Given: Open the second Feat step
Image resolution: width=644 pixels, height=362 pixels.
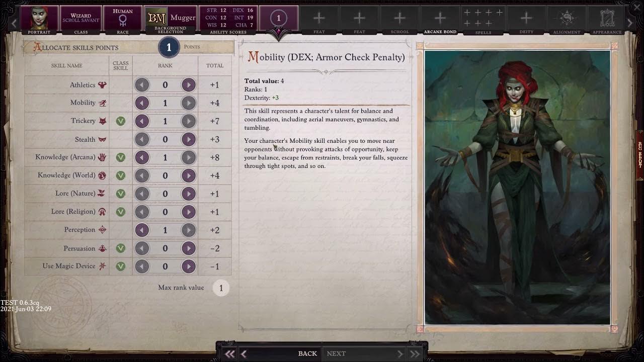Looking at the screenshot, I should pos(359,20).
